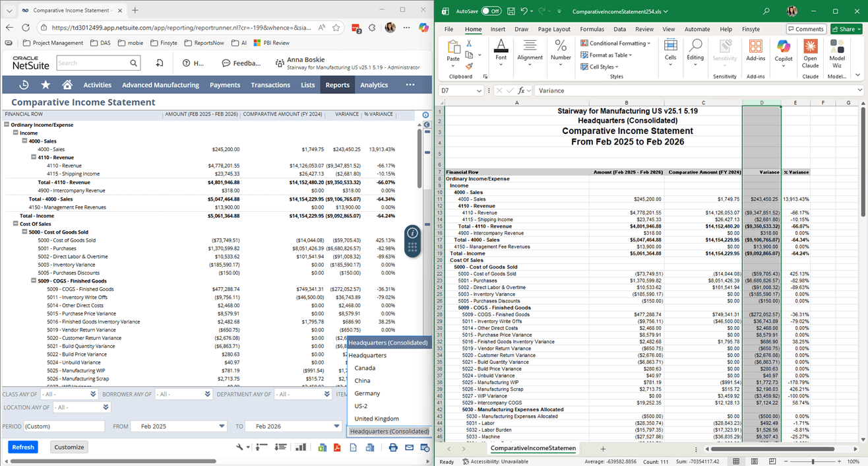Switch to Page Layout view in Excel
Image resolution: width=868 pixels, height=466 pixels.
[753, 461]
